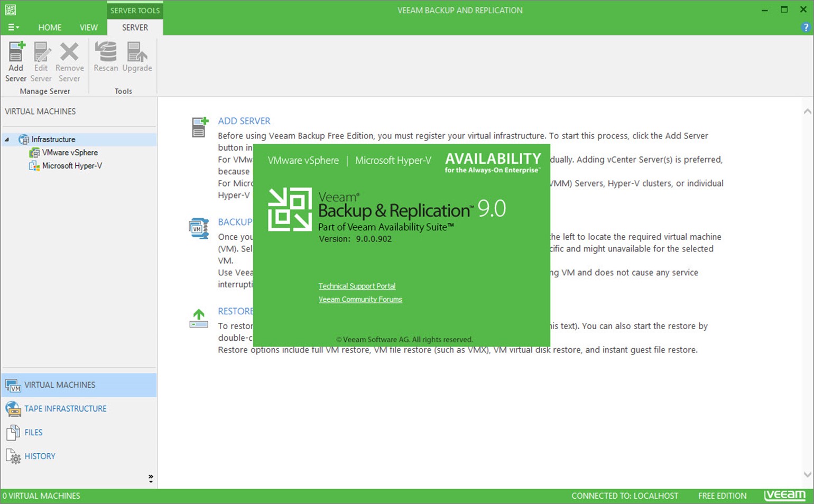Screen dimensions: 814x504
Task: Select the SERVER ribbon tab
Action: (135, 27)
